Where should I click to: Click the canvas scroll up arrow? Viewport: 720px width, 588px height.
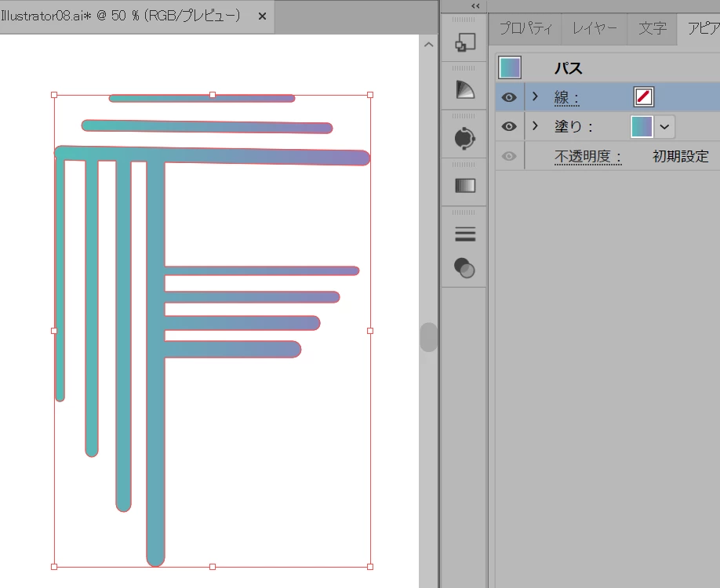[428, 45]
